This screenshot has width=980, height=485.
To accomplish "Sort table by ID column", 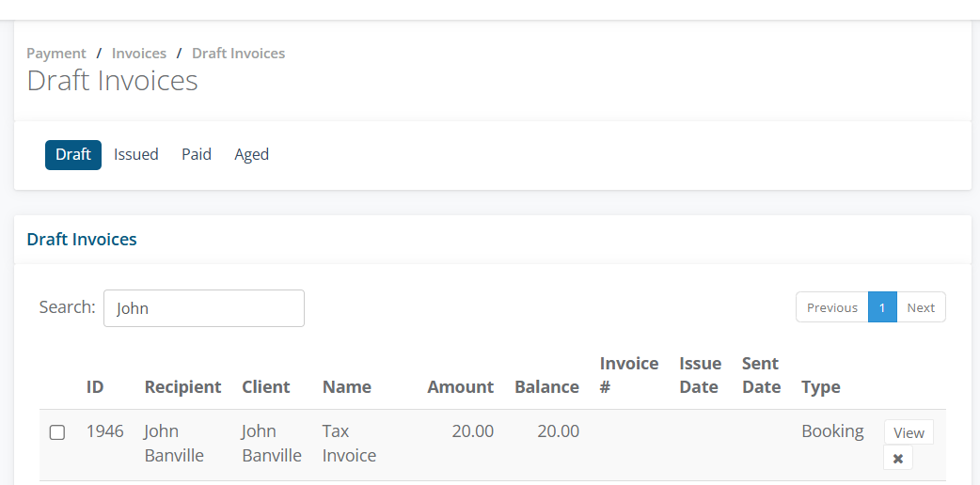I will tap(95, 387).
